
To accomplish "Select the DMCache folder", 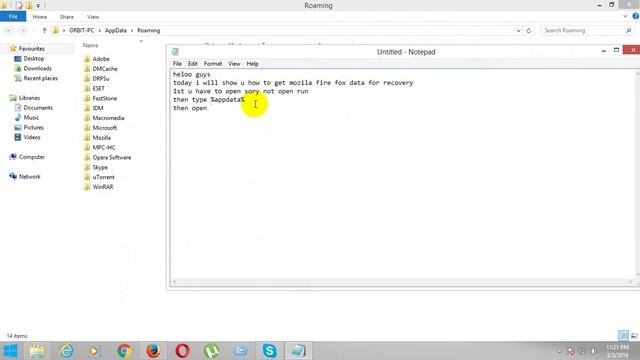I will coord(105,69).
